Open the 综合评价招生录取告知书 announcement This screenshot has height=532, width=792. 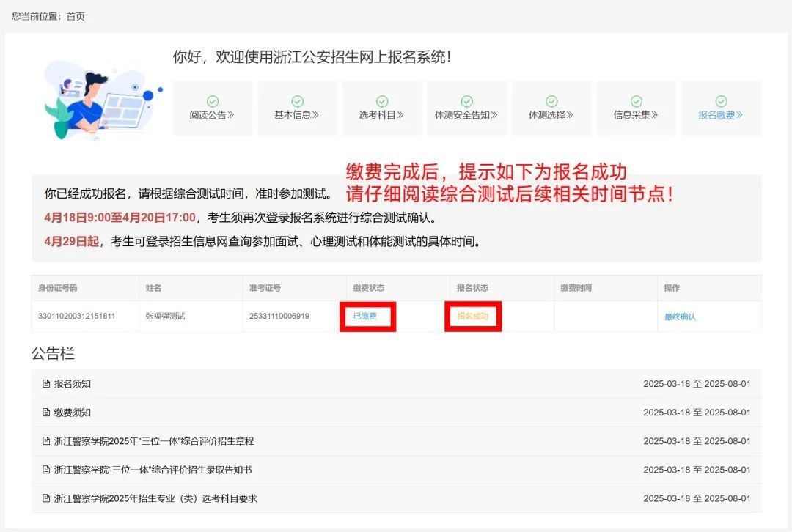[153, 470]
